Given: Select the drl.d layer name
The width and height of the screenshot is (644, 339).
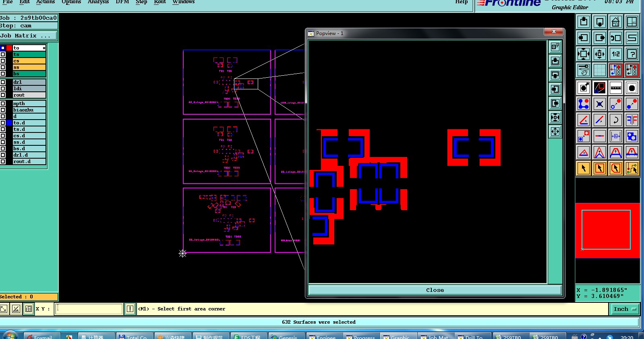Looking at the screenshot, I should [29, 155].
